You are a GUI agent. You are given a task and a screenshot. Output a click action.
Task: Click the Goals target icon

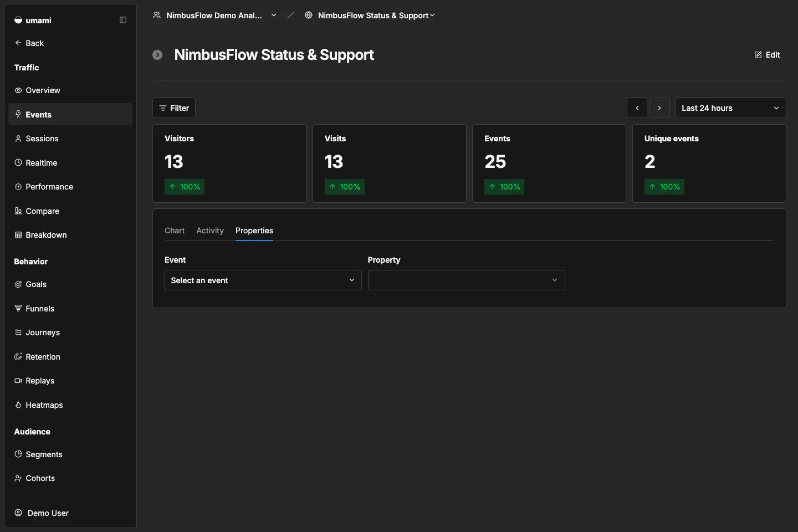coord(18,284)
